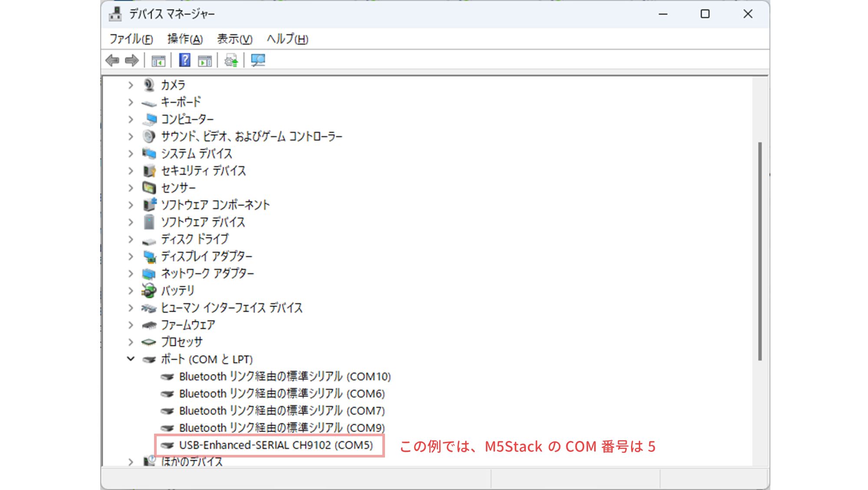Collapse the ポート (COM と LPT) node

131,359
